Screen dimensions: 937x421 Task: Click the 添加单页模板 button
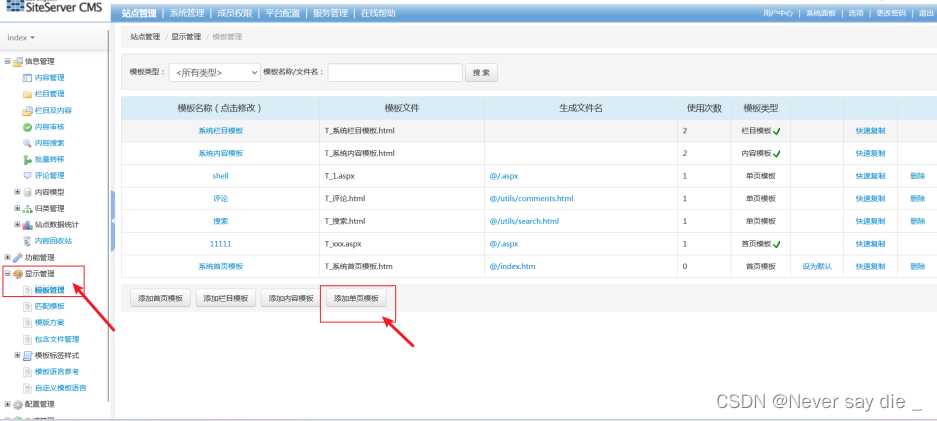click(356, 299)
